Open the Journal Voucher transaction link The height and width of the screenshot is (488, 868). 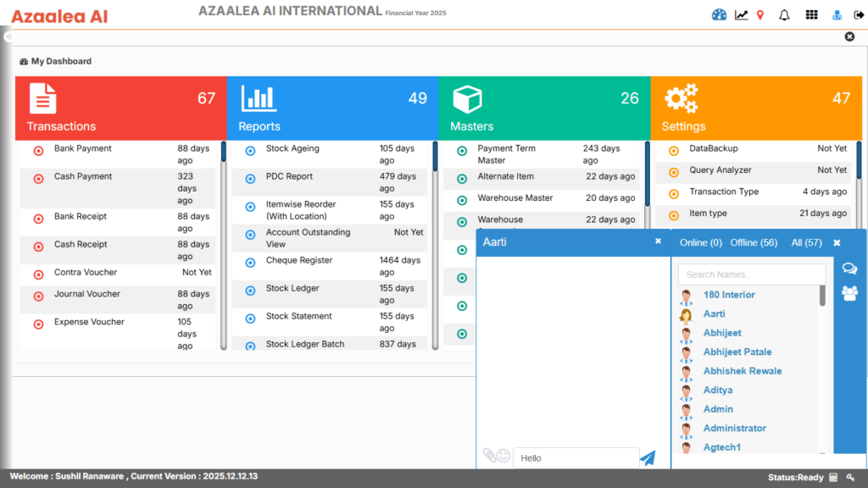point(89,294)
